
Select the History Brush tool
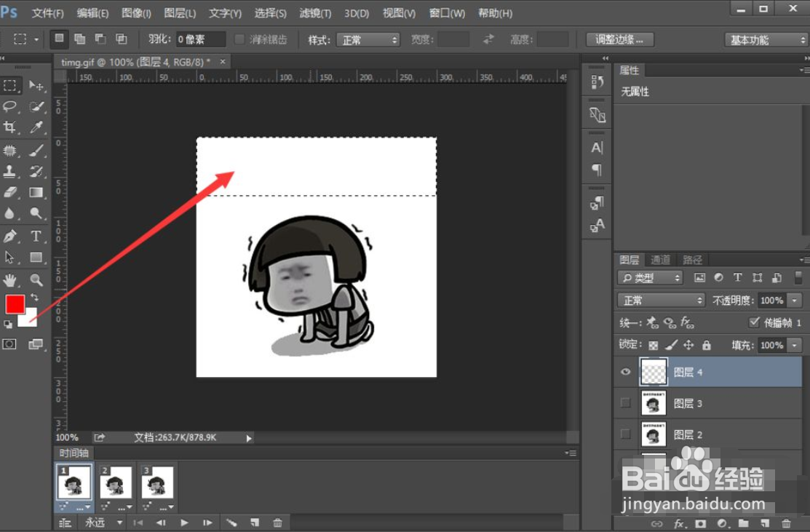point(36,172)
